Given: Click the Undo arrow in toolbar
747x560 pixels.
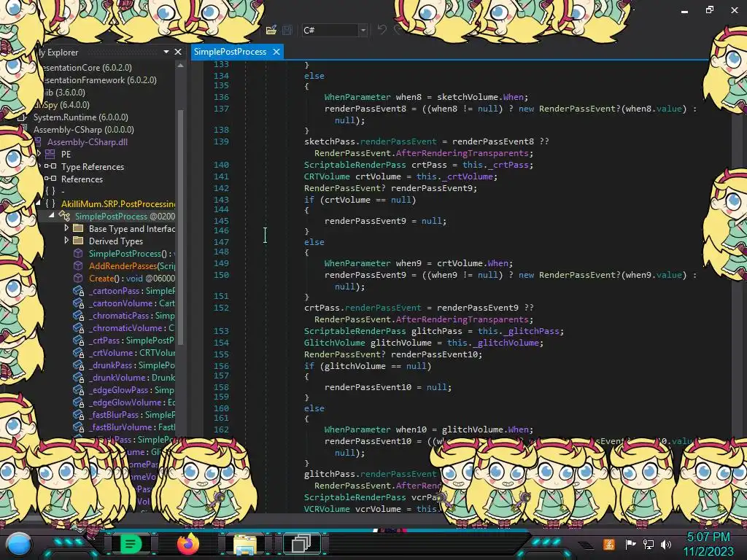Looking at the screenshot, I should [x=382, y=30].
